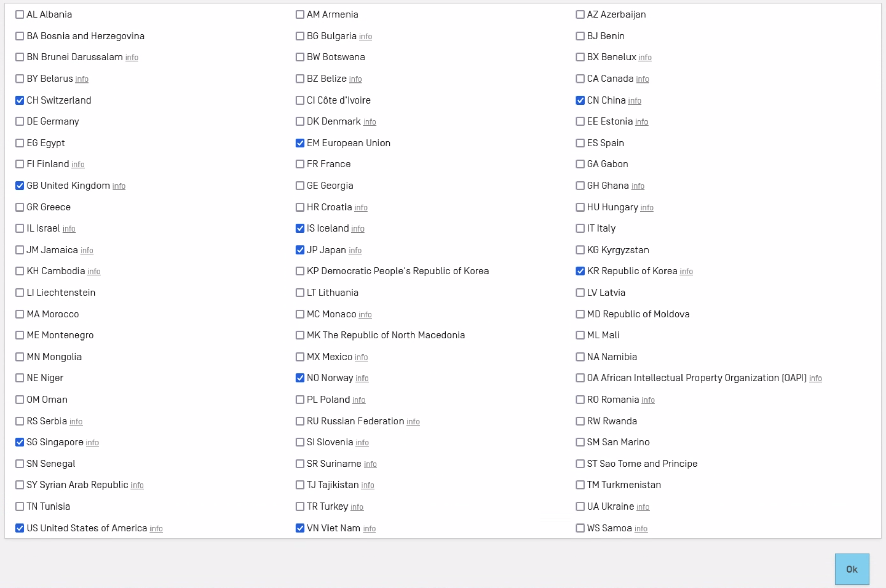Viewport: 886px width, 588px height.
Task: Uncheck the VN Viet Nam checkbox
Action: (299, 528)
